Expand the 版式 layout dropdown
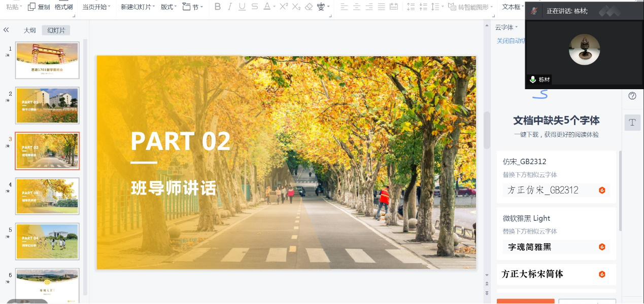The height and width of the screenshot is (304, 644). [x=168, y=8]
